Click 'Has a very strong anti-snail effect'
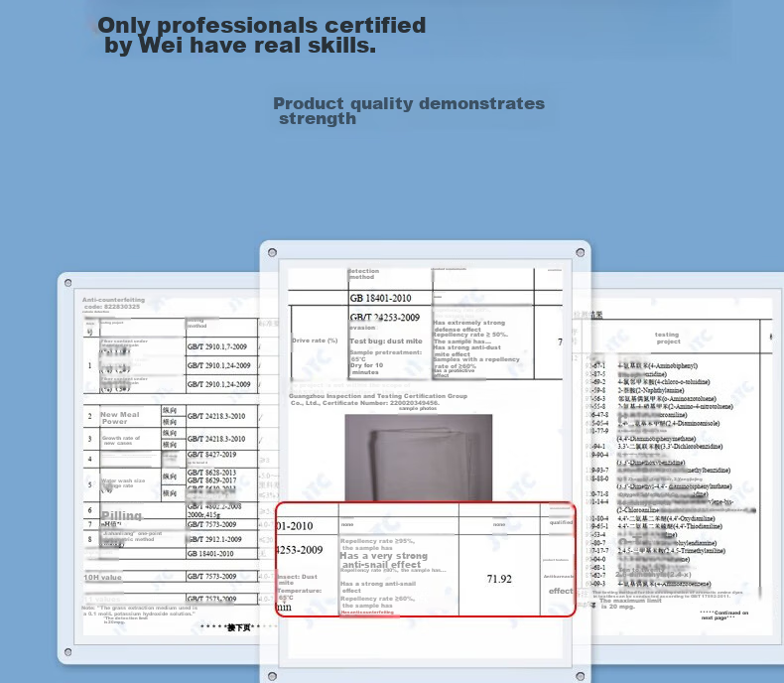The image size is (784, 683). [x=384, y=560]
